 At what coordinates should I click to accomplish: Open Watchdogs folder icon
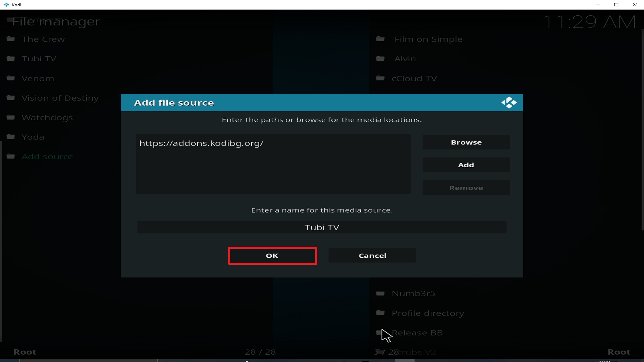point(11,117)
